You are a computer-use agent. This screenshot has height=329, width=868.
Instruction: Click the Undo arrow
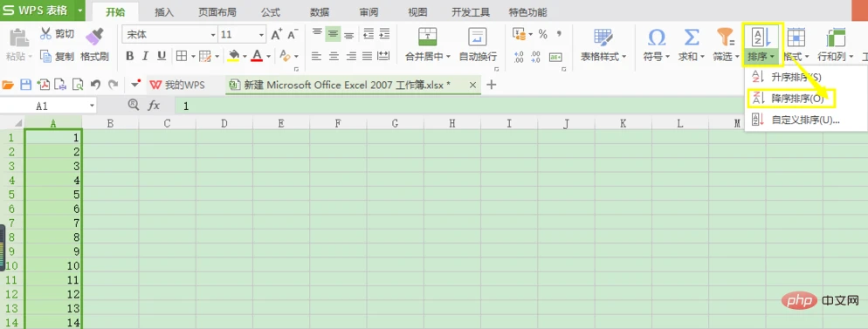click(x=95, y=85)
